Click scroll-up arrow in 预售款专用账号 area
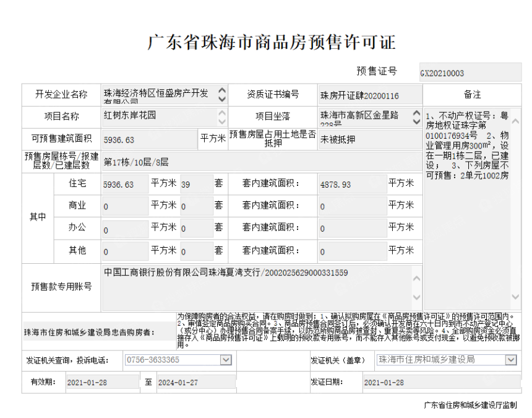Image resolution: width=532 pixels, height=418 pixels. (417, 279)
